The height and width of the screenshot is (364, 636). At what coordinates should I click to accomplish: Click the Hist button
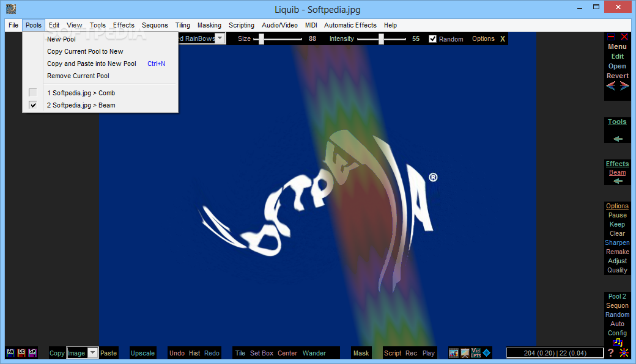pyautogui.click(x=194, y=353)
